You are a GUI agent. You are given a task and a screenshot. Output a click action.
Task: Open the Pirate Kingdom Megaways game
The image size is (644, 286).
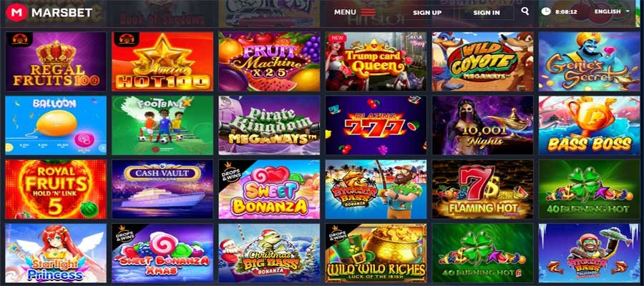point(270,126)
